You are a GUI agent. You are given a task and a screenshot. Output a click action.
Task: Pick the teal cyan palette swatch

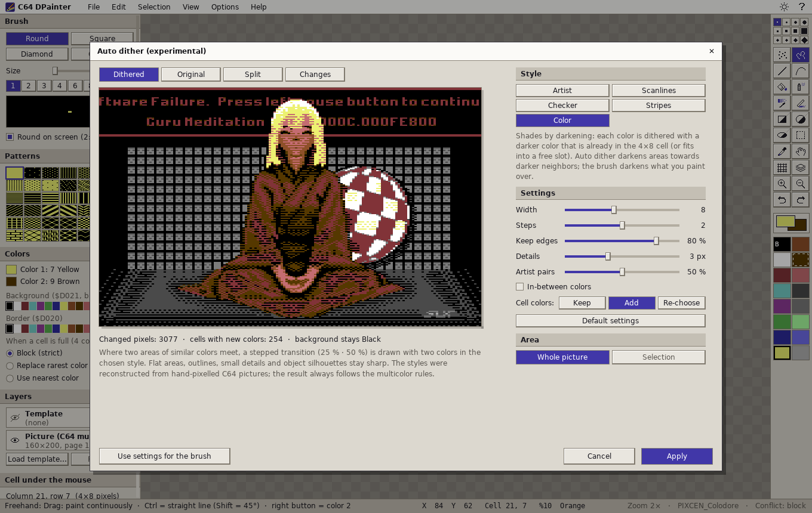[782, 291]
